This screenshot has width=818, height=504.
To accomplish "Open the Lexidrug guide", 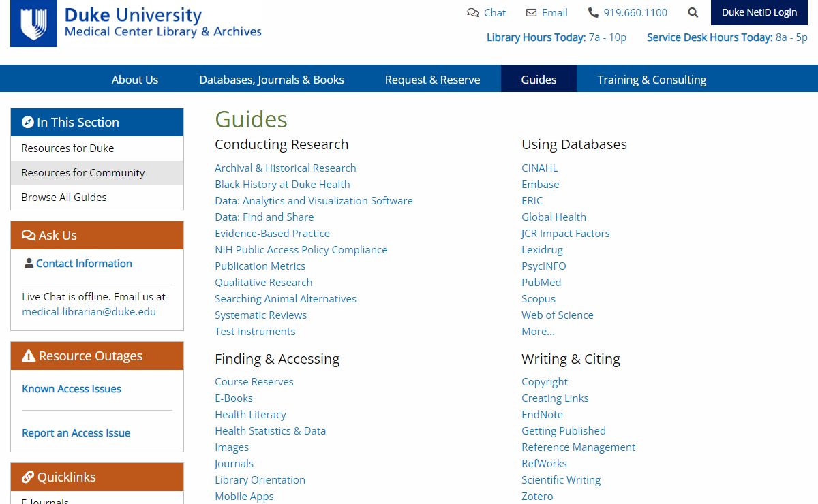I will [542, 249].
